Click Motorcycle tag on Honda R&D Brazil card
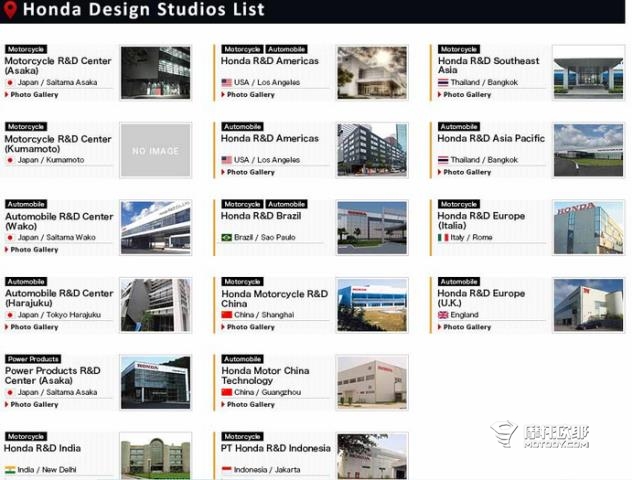 [x=242, y=204]
